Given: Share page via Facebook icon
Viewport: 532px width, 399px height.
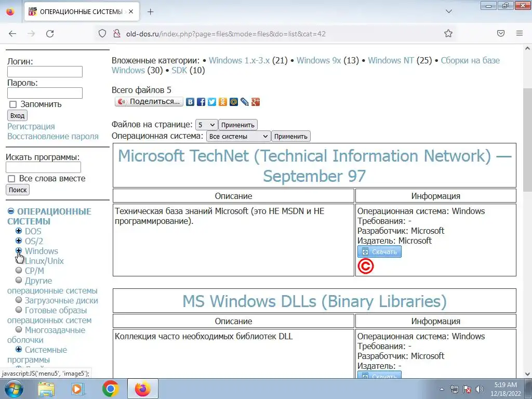Looking at the screenshot, I should (x=201, y=102).
